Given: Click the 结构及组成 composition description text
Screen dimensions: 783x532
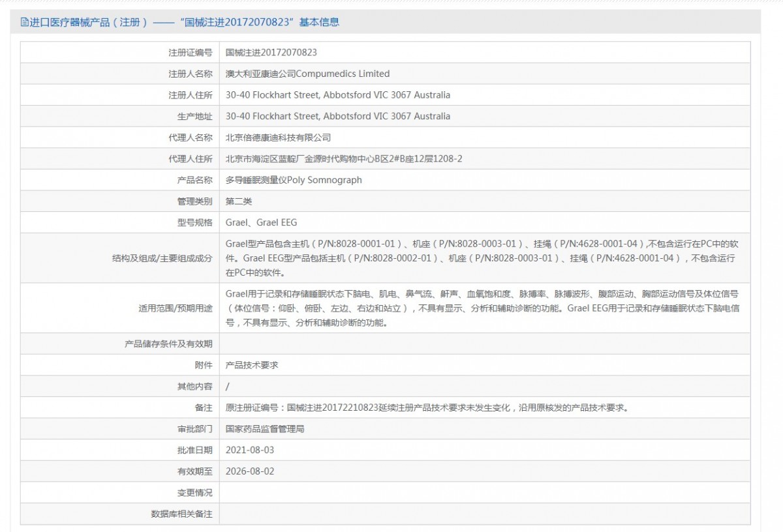Looking at the screenshot, I should 483,258.
